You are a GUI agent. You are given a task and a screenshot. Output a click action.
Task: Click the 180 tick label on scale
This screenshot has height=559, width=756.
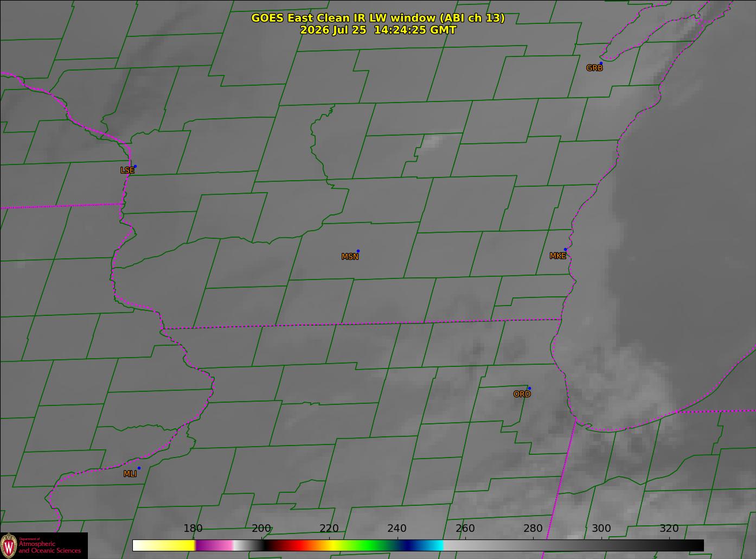[x=193, y=529]
